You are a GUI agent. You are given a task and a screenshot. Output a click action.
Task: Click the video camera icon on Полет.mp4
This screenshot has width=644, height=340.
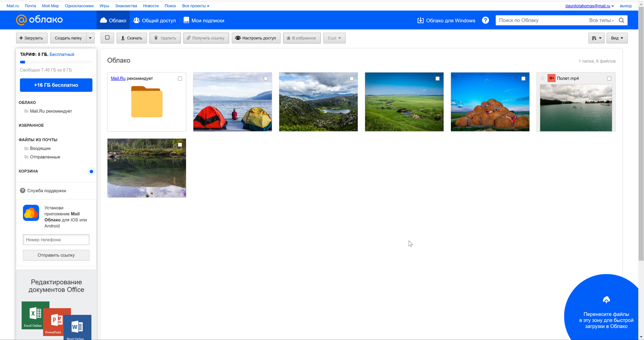point(552,78)
